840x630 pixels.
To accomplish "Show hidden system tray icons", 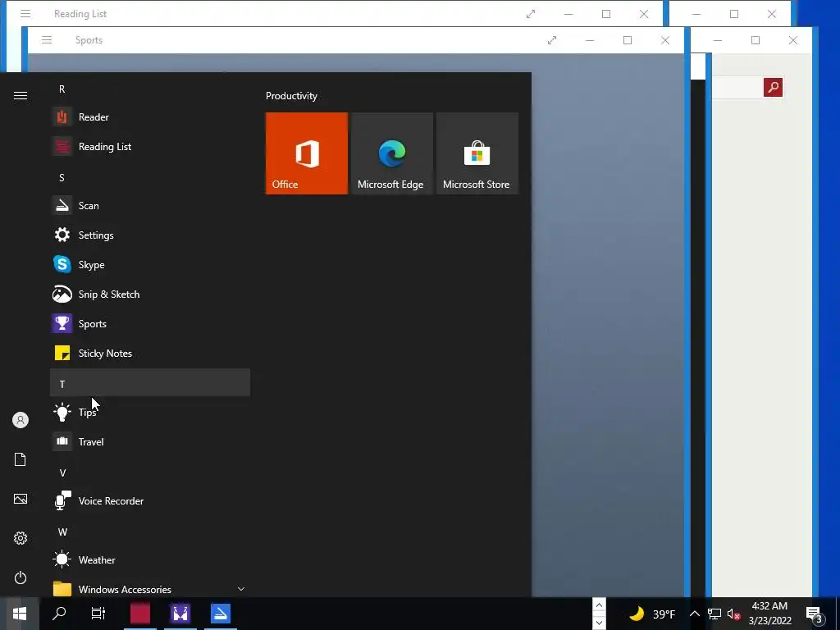I will point(694,614).
